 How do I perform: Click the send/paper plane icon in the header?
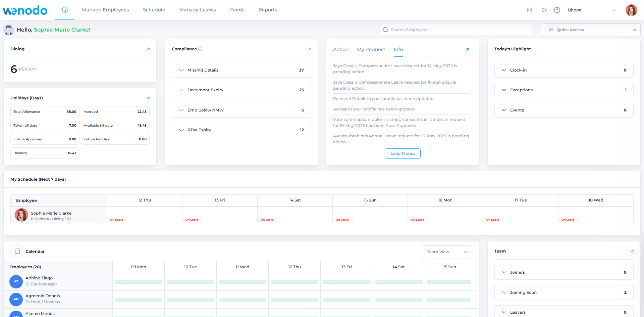(544, 10)
